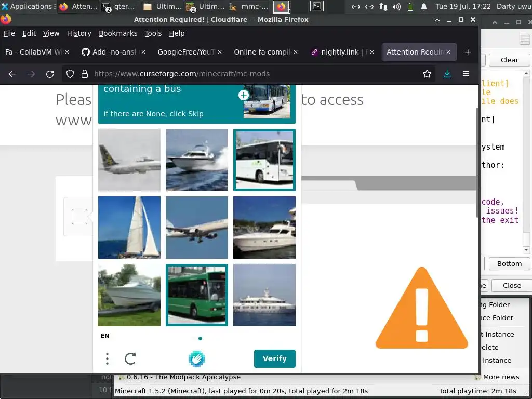532x399 pixels.
Task: Open the Bookmarks menu
Action: coord(118,33)
